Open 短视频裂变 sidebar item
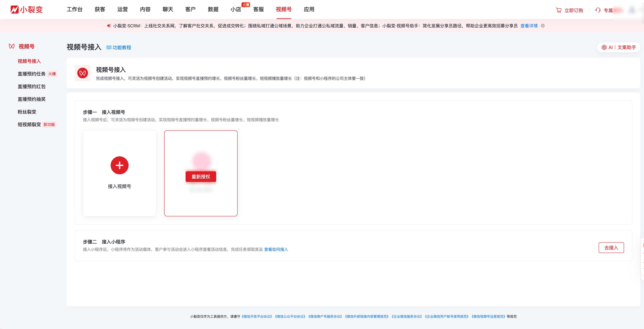The width and height of the screenshot is (644, 329). click(29, 125)
